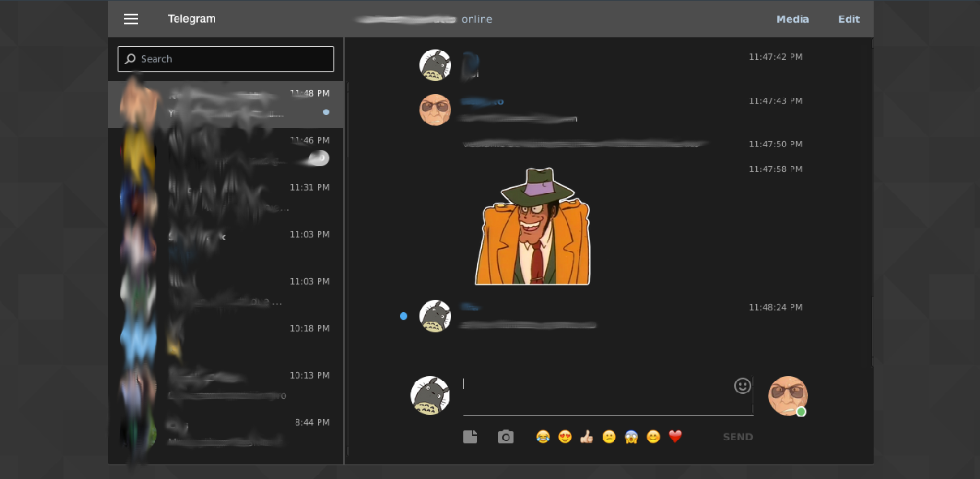Click Telegram title in the header
This screenshot has width=980, height=479.
pyautogui.click(x=191, y=18)
